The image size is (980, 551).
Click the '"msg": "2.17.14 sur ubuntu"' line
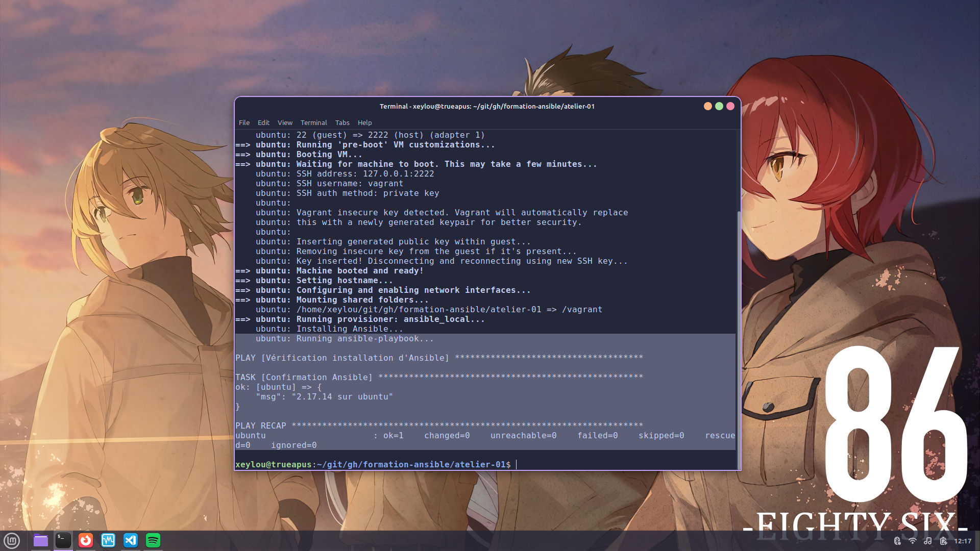324,396
